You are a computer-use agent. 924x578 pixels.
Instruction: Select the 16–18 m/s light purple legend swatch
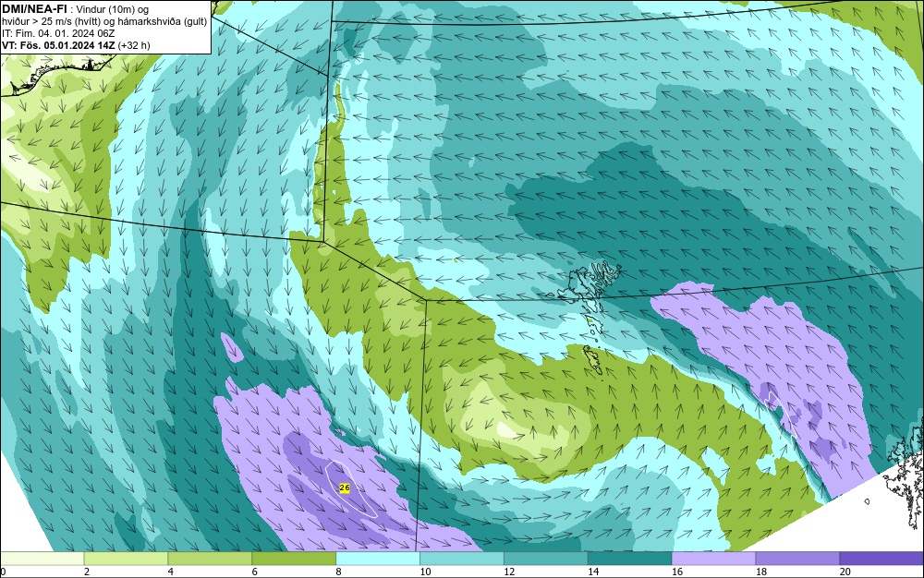coord(713,559)
